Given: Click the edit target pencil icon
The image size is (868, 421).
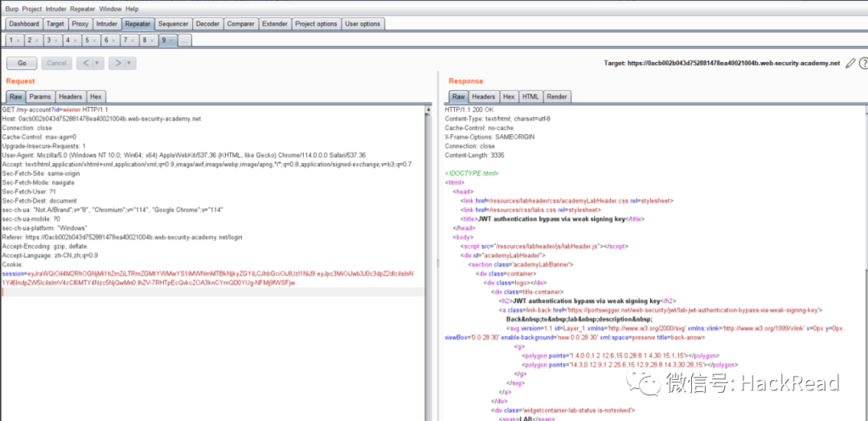Looking at the screenshot, I should [851, 63].
